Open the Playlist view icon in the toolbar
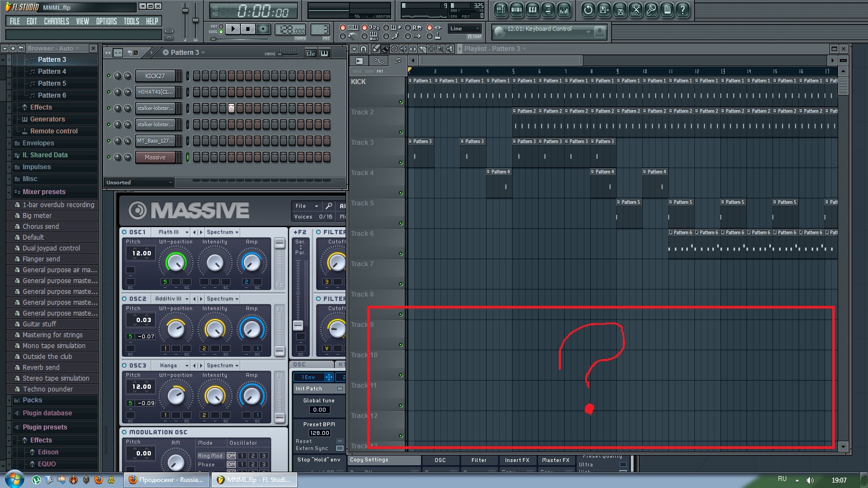The height and width of the screenshot is (488, 868). coord(501,10)
